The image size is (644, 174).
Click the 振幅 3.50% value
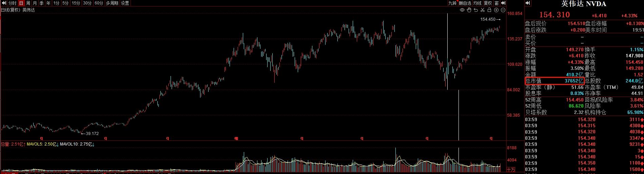click(577, 69)
